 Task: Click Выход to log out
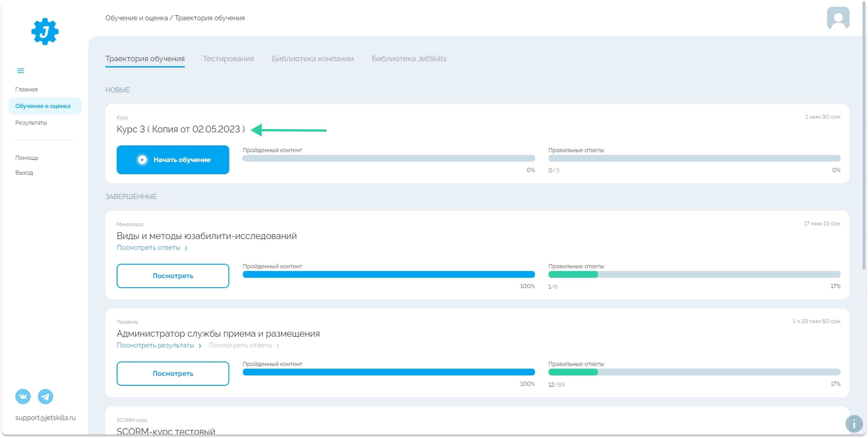24,172
